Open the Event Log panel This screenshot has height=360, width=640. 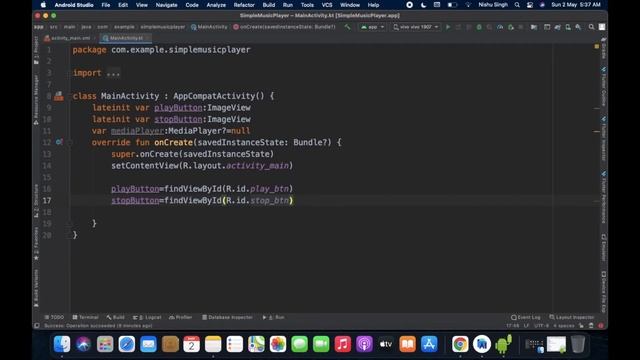[526, 317]
